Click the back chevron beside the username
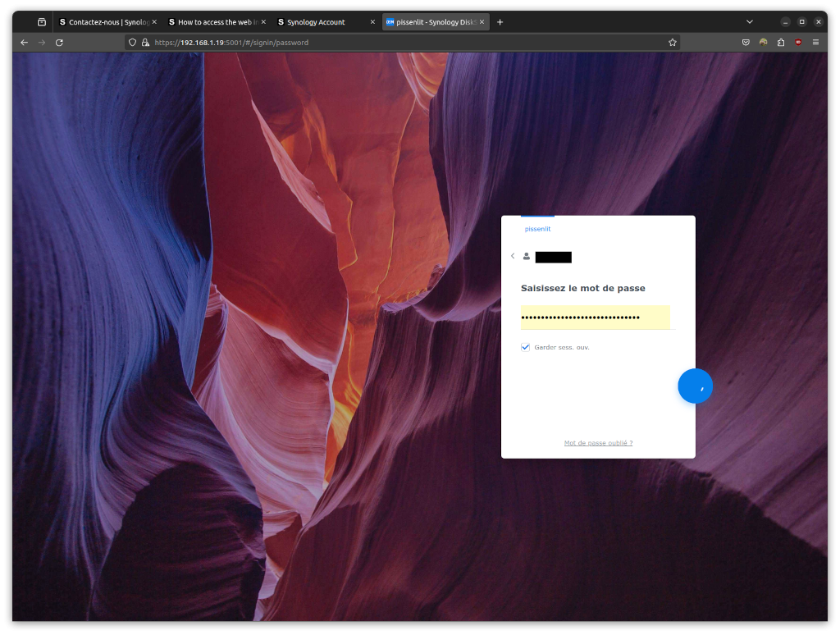The height and width of the screenshot is (635, 840). pyautogui.click(x=513, y=256)
